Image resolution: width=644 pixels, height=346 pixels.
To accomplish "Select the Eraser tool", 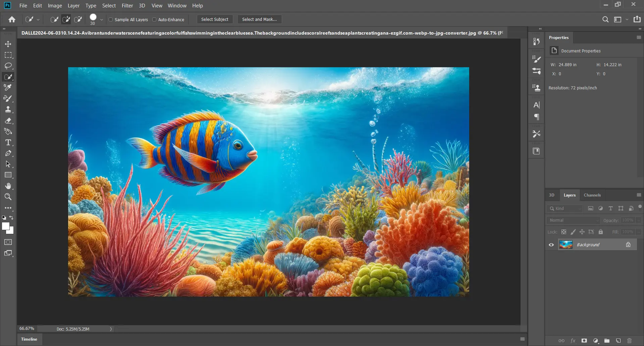I will pyautogui.click(x=8, y=121).
